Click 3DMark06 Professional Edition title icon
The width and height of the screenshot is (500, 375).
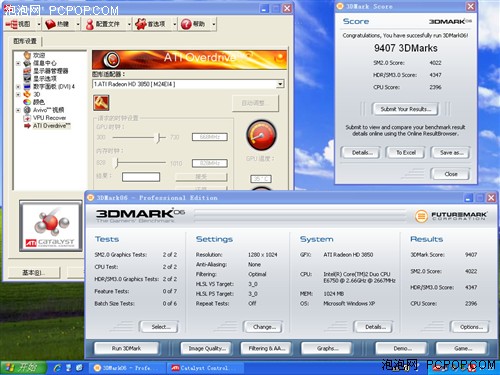pyautogui.click(x=90, y=198)
